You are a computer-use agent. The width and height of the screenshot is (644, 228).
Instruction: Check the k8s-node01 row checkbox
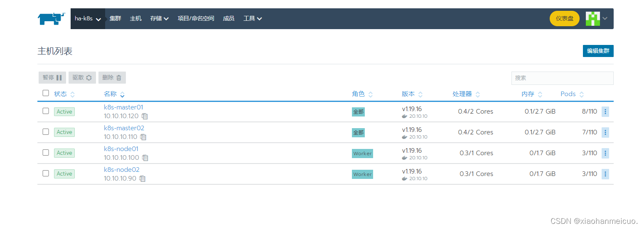tap(46, 152)
